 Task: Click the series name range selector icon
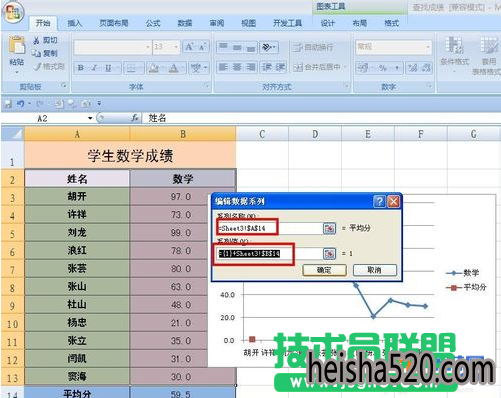pyautogui.click(x=329, y=228)
